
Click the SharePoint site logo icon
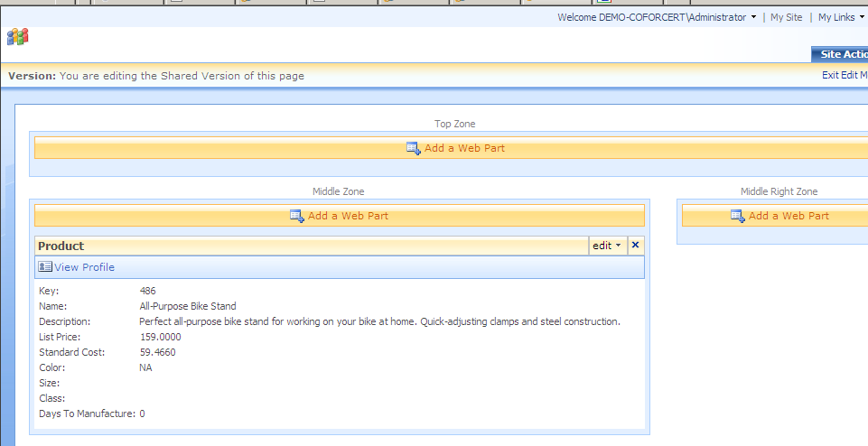coord(17,36)
